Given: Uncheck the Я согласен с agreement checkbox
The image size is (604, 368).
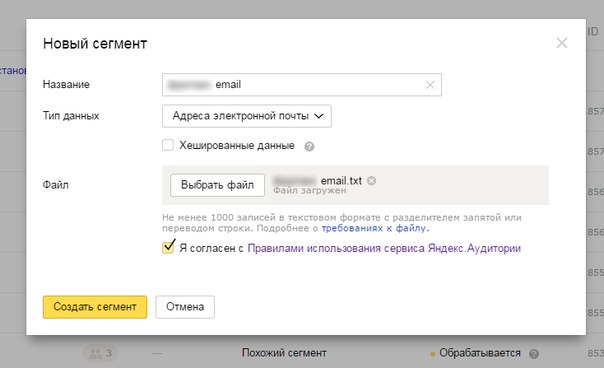Looking at the screenshot, I should tap(168, 247).
